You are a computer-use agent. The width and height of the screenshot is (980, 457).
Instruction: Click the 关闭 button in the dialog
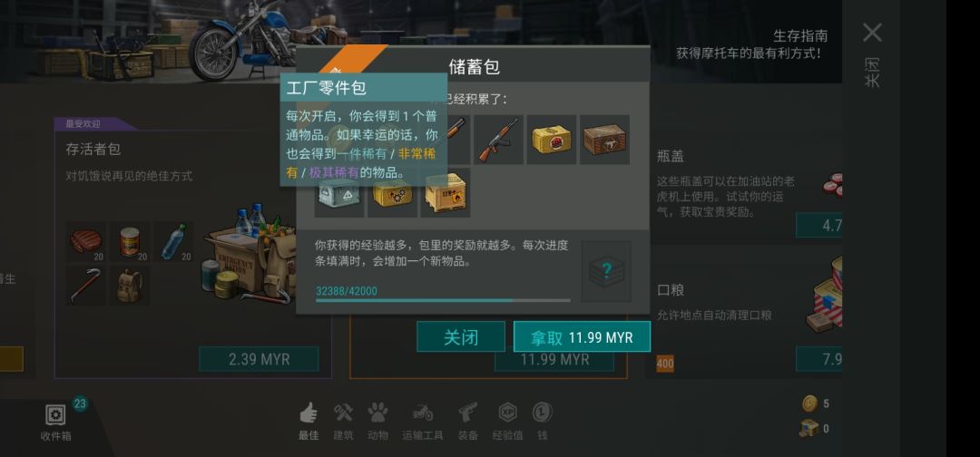[461, 337]
